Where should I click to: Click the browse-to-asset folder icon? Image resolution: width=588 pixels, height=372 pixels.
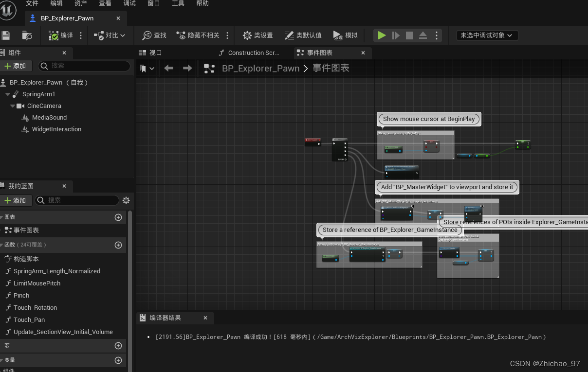(x=27, y=35)
